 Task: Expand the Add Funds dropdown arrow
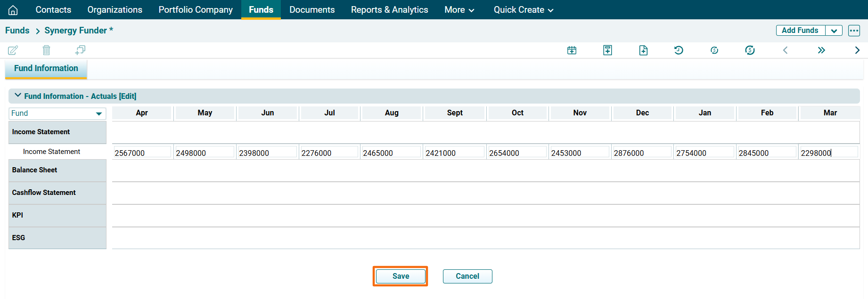(x=834, y=31)
